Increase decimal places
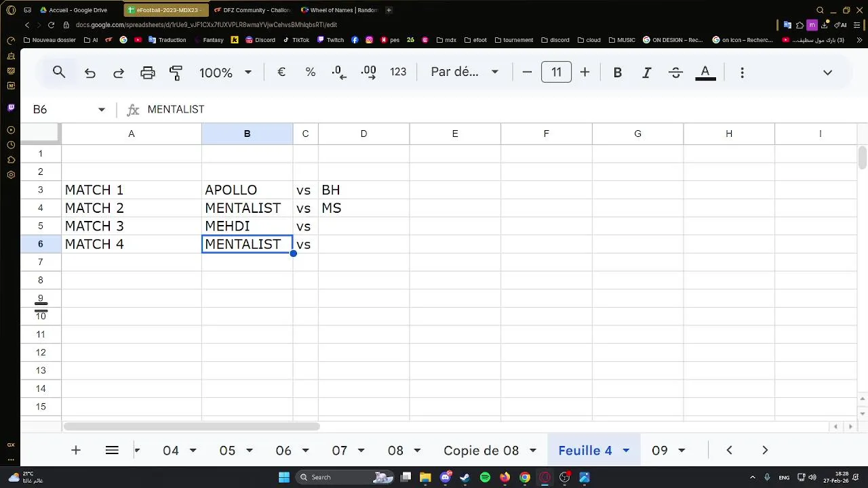Image resolution: width=868 pixels, height=488 pixels. [368, 73]
